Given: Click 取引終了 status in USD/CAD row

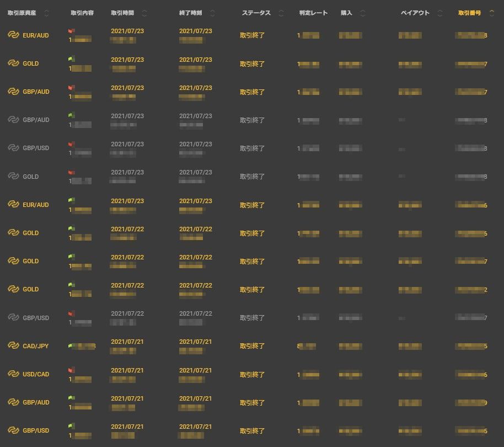Looking at the screenshot, I should point(252,374).
